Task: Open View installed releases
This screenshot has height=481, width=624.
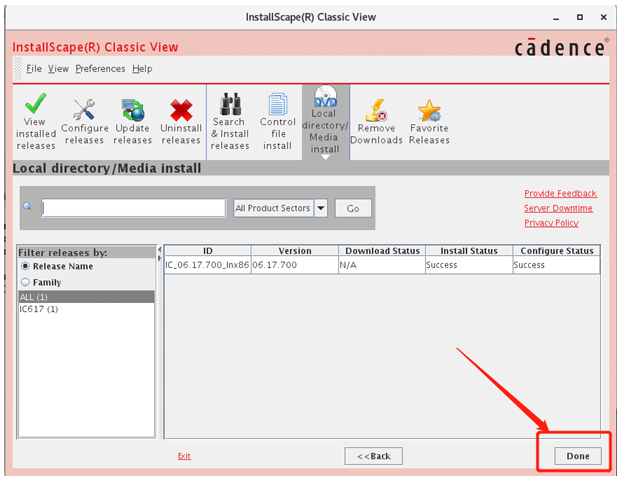Action: click(x=34, y=119)
